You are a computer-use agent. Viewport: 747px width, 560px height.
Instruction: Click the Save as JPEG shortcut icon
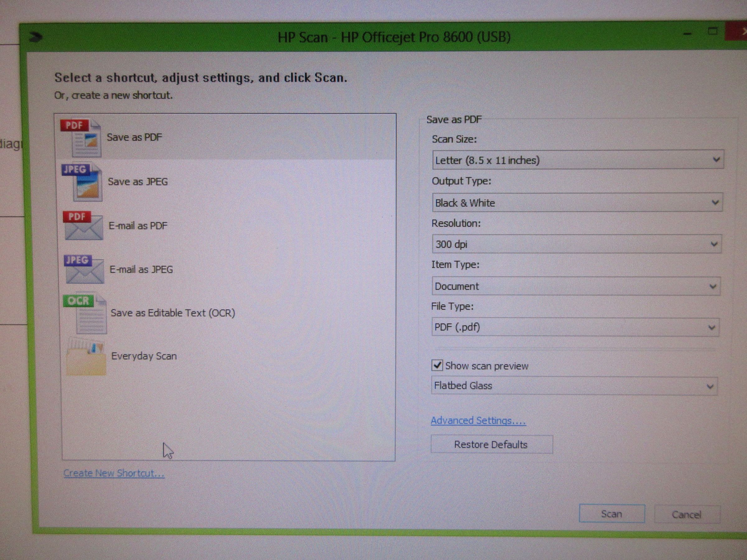coord(82,182)
